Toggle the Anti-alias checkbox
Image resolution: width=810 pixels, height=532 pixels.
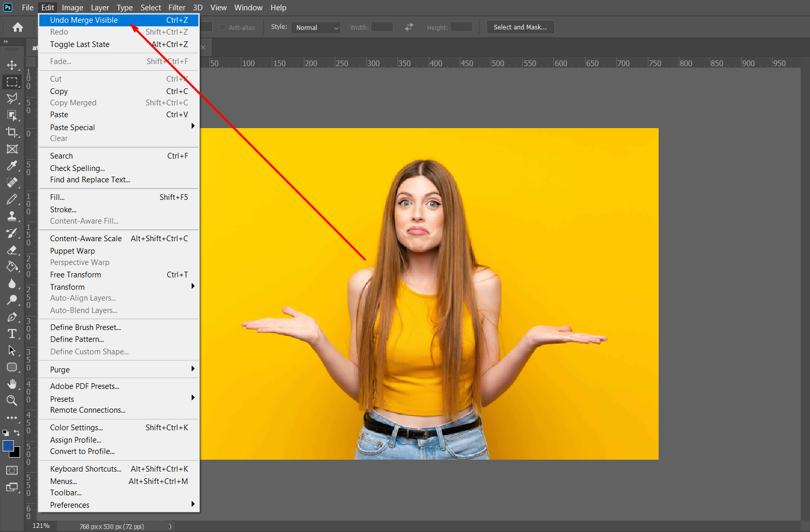pyautogui.click(x=223, y=27)
